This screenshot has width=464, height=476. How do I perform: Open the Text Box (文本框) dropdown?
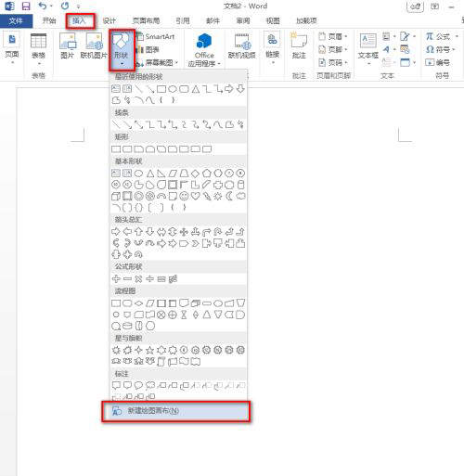pyautogui.click(x=368, y=49)
